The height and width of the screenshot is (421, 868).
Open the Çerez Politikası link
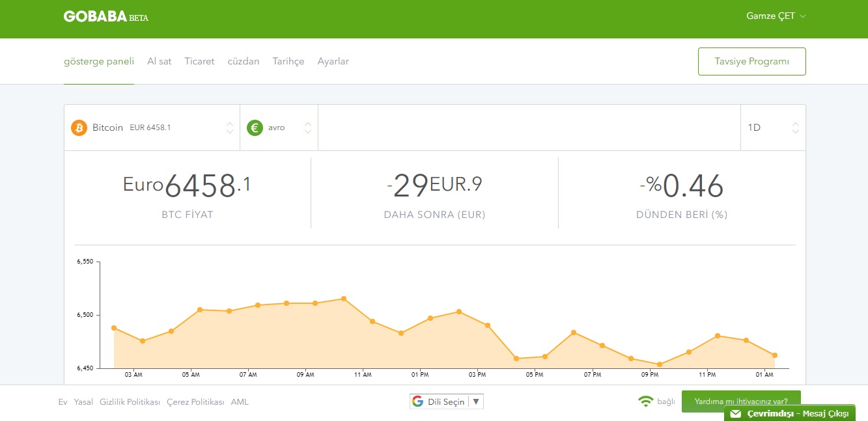pyautogui.click(x=195, y=402)
